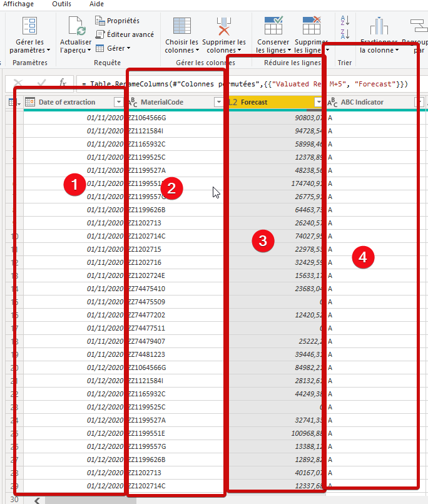Select the MaterialCode column header
428x504 pixels.
[x=162, y=102]
